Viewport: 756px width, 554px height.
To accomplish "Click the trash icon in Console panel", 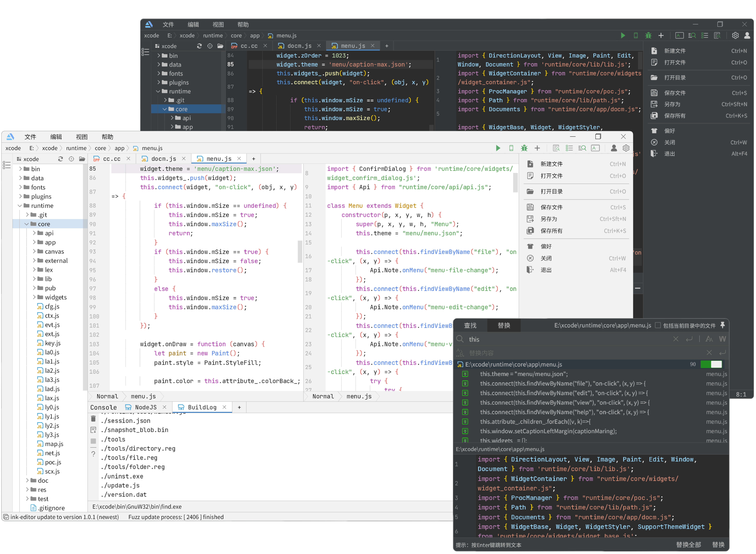I will [x=93, y=419].
